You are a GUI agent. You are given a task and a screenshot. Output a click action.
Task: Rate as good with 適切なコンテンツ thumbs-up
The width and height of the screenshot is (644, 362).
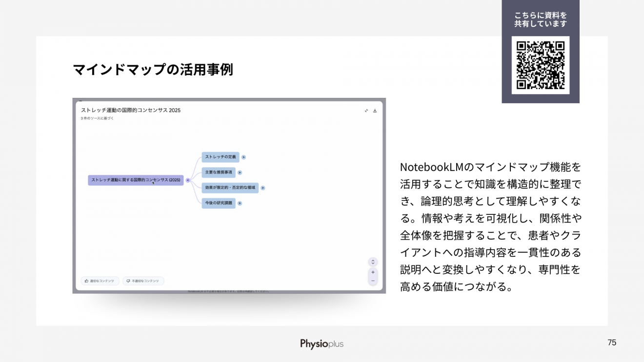(100, 281)
